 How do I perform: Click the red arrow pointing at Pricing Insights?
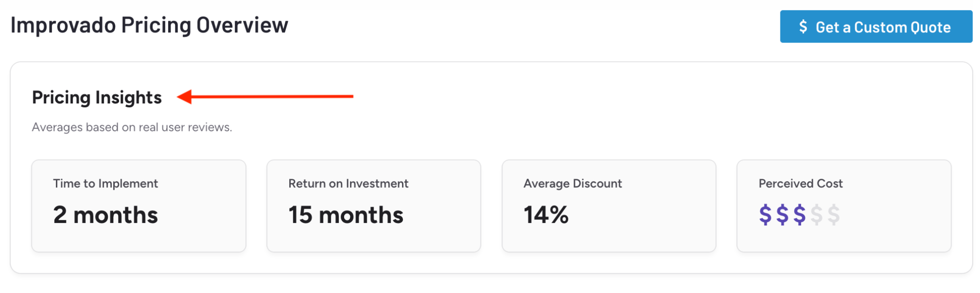coord(265,97)
